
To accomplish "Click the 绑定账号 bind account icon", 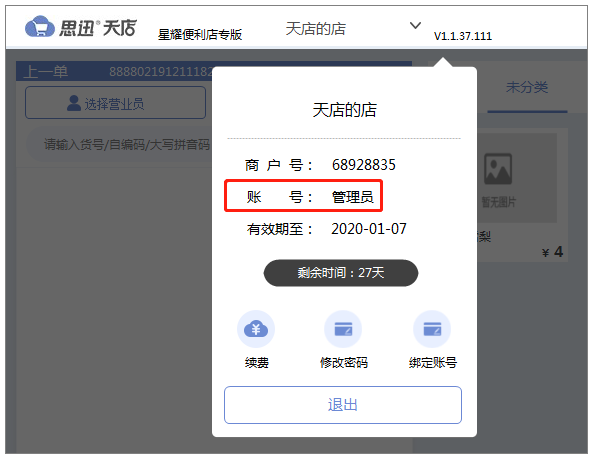I will [432, 329].
